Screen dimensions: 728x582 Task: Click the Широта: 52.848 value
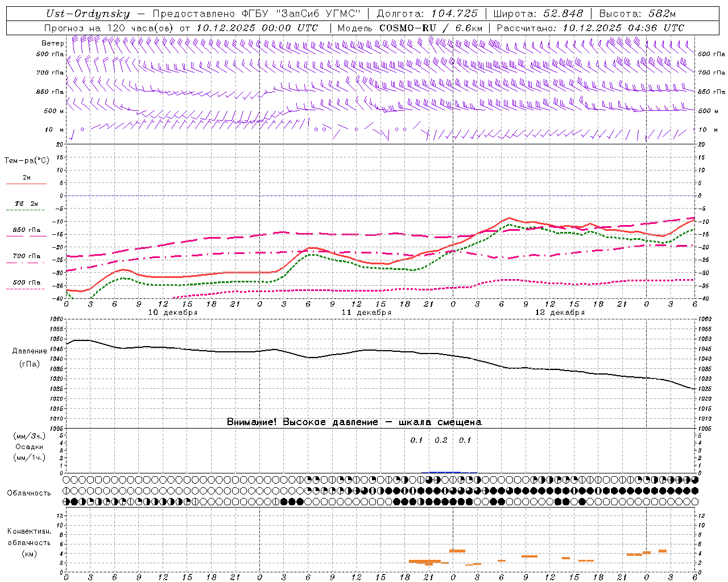[x=538, y=14]
